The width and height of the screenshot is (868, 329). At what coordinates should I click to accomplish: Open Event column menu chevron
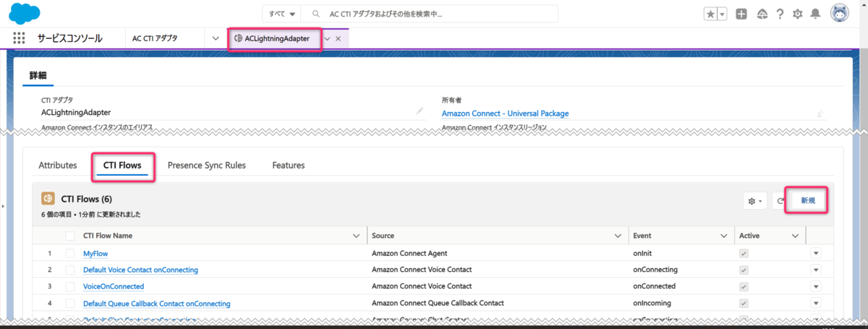pos(724,236)
